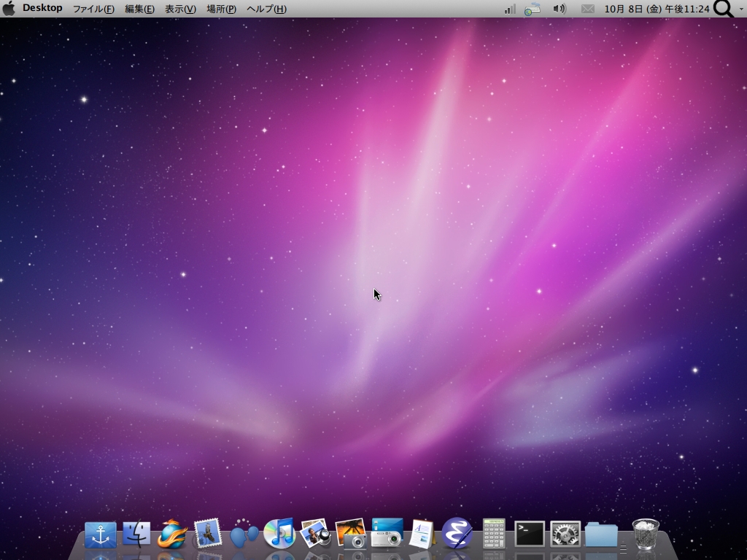Open the keyboard input method indicator
This screenshot has height=560, width=747.
(x=532, y=9)
